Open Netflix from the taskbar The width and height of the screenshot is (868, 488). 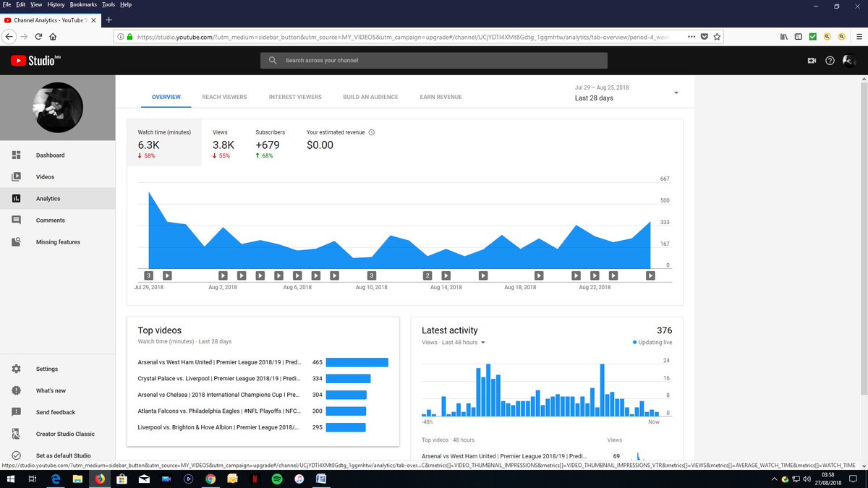(x=255, y=479)
